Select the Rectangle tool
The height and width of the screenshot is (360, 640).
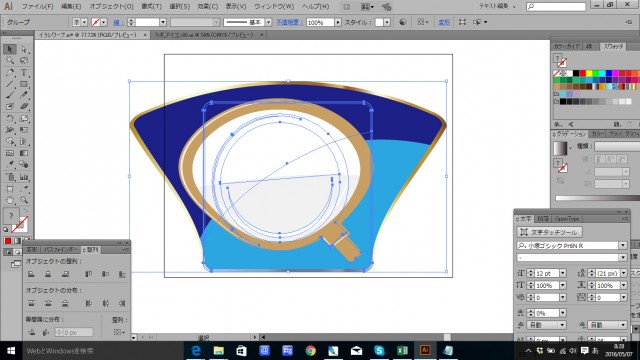pyautogui.click(x=24, y=84)
